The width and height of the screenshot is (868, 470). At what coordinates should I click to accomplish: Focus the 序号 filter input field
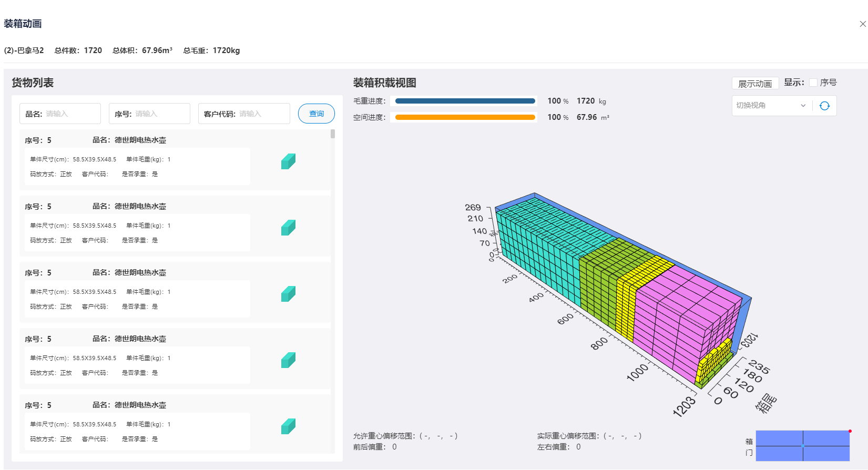pyautogui.click(x=160, y=114)
